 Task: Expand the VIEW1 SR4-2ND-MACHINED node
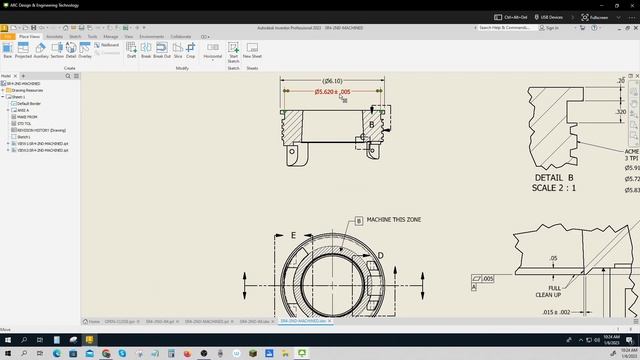(x=8, y=144)
